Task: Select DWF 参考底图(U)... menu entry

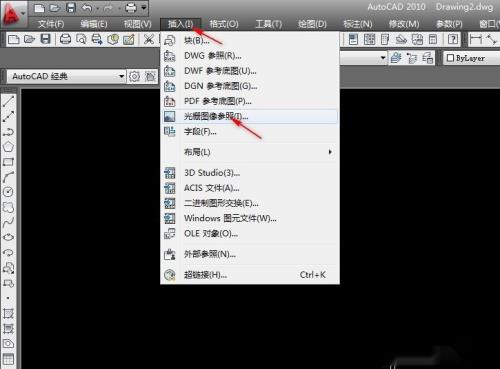Action: [x=250, y=71]
